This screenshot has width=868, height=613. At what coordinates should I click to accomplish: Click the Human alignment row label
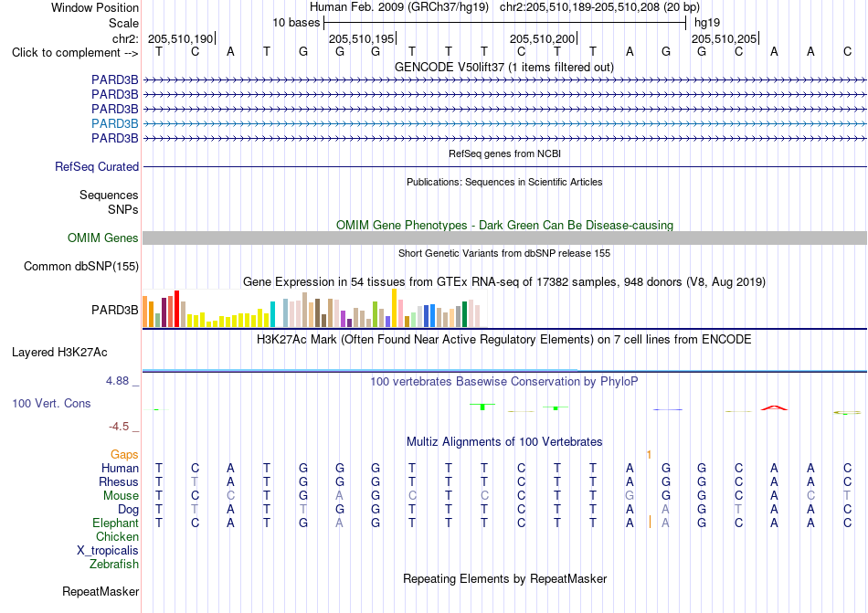(x=120, y=468)
